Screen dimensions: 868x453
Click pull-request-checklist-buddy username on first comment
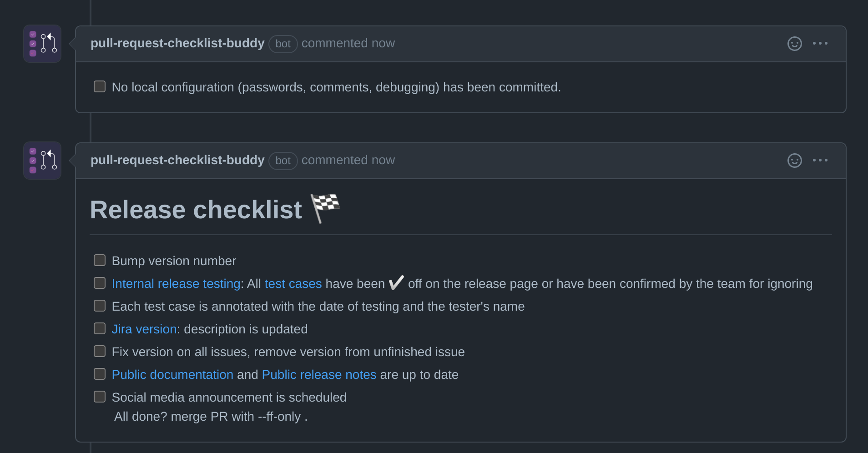click(x=177, y=43)
